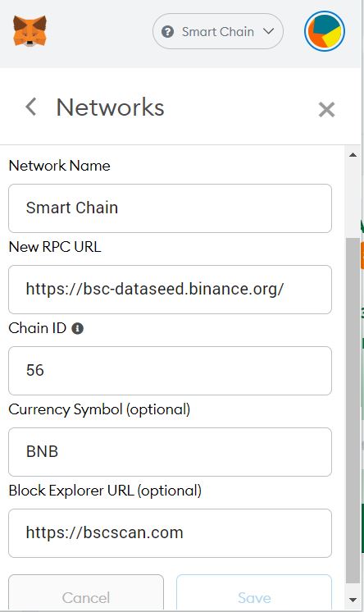Screen dimensions: 364x612
Task: Click the Networks heading title
Action: 110,107
